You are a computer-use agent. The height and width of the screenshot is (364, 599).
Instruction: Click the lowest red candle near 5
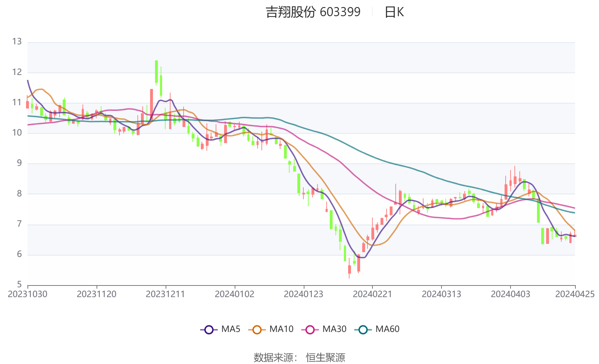click(350, 269)
